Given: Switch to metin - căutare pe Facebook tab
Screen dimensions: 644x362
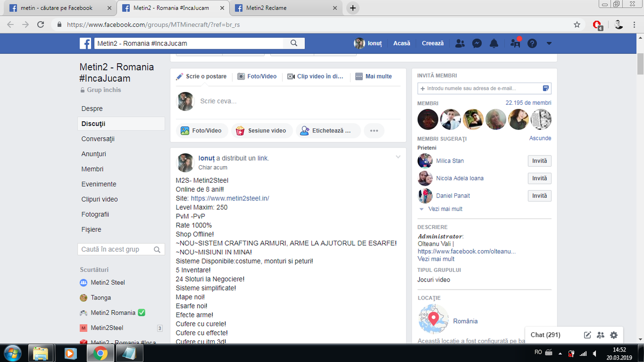Looking at the screenshot, I should [58, 8].
